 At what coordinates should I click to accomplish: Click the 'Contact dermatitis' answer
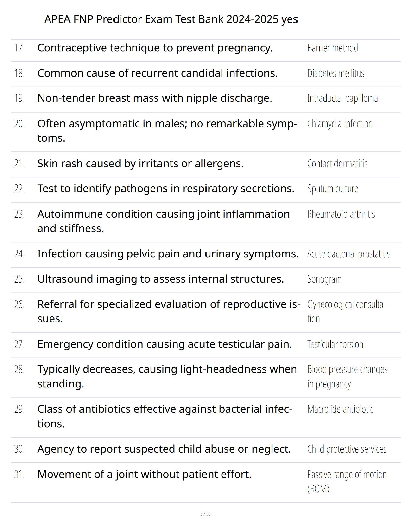[337, 164]
